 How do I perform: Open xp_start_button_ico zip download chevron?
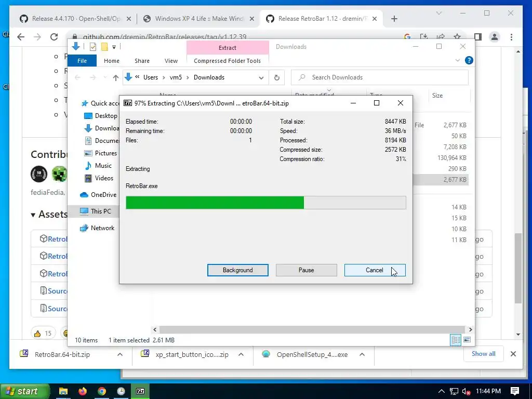[x=241, y=354]
